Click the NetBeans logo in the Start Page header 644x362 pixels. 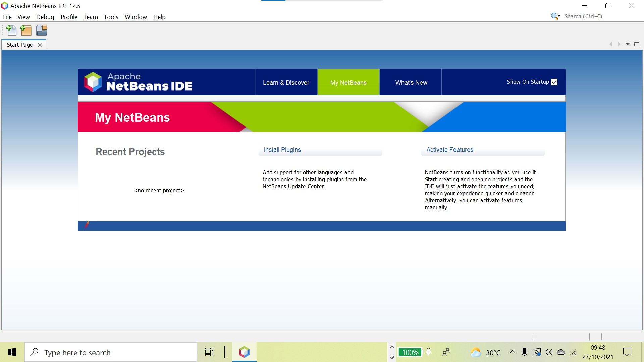[x=93, y=81]
